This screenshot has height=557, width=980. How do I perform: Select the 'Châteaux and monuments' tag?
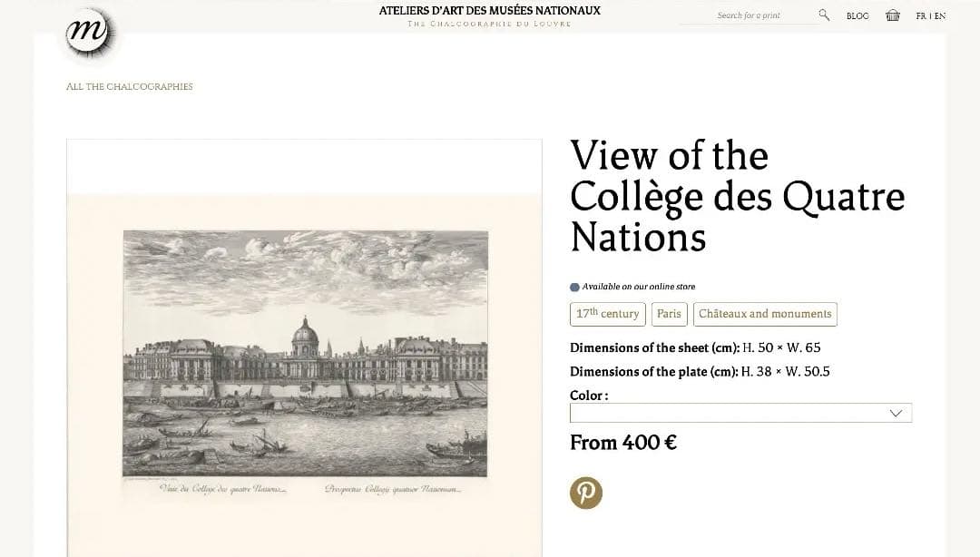tap(765, 314)
